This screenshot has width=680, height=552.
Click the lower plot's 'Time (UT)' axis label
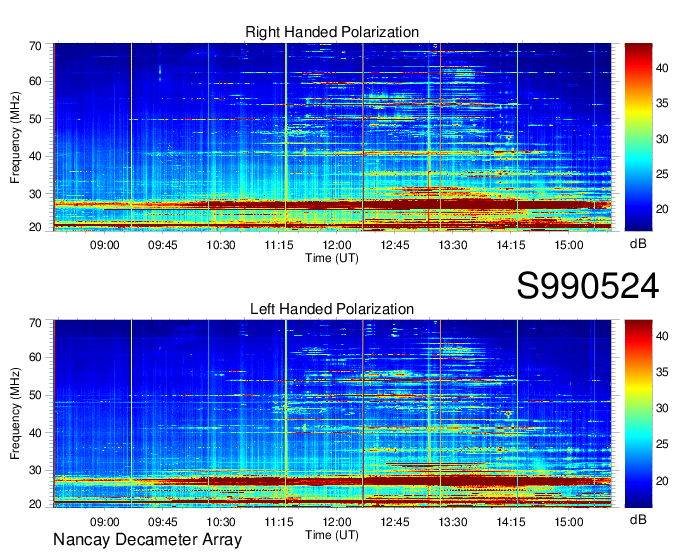pos(332,535)
